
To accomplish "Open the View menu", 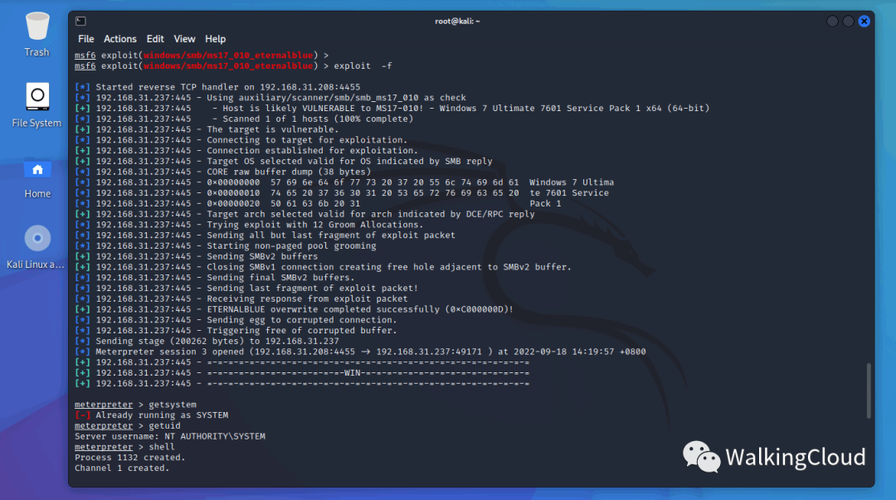I will (x=184, y=39).
